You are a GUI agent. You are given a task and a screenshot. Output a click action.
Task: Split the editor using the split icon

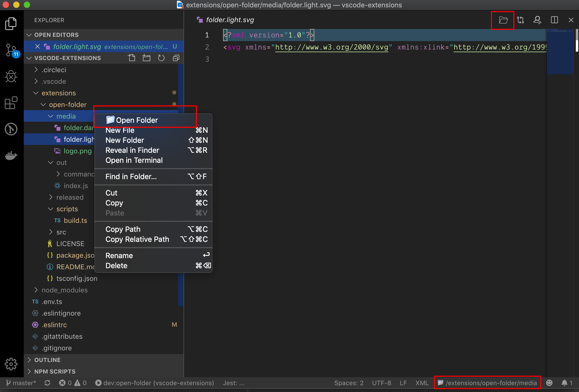coord(554,20)
